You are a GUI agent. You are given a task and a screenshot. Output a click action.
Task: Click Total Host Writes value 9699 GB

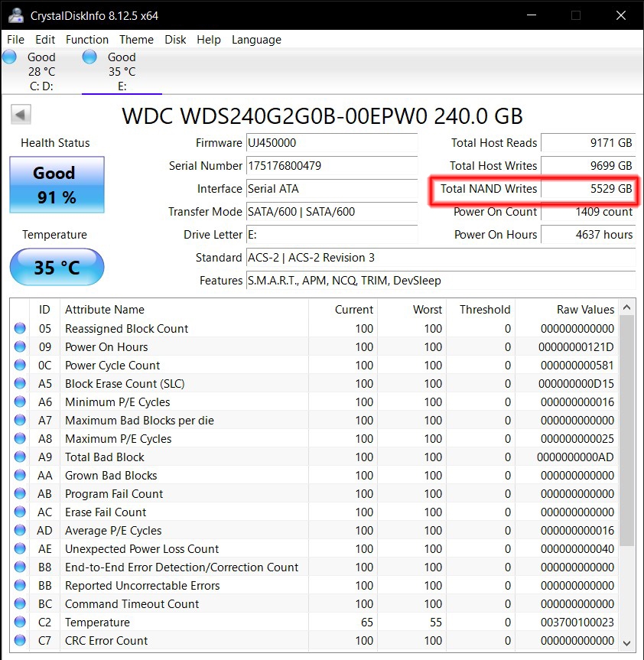point(588,166)
